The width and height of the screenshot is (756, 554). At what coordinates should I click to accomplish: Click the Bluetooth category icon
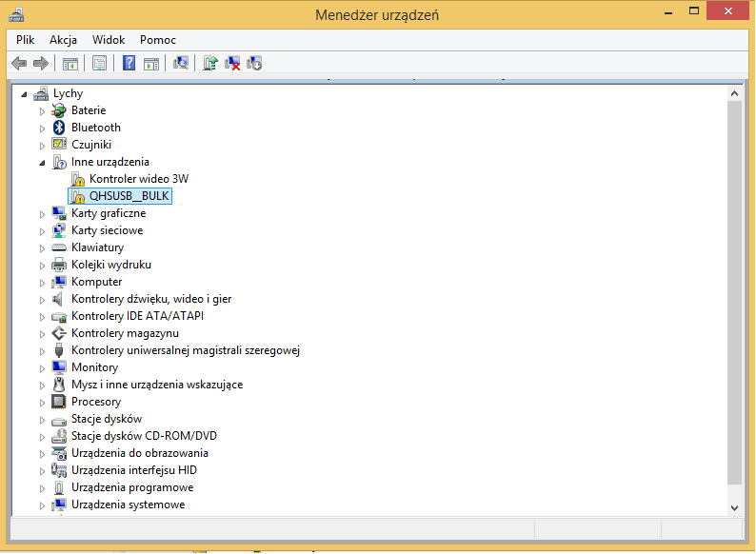(x=58, y=128)
